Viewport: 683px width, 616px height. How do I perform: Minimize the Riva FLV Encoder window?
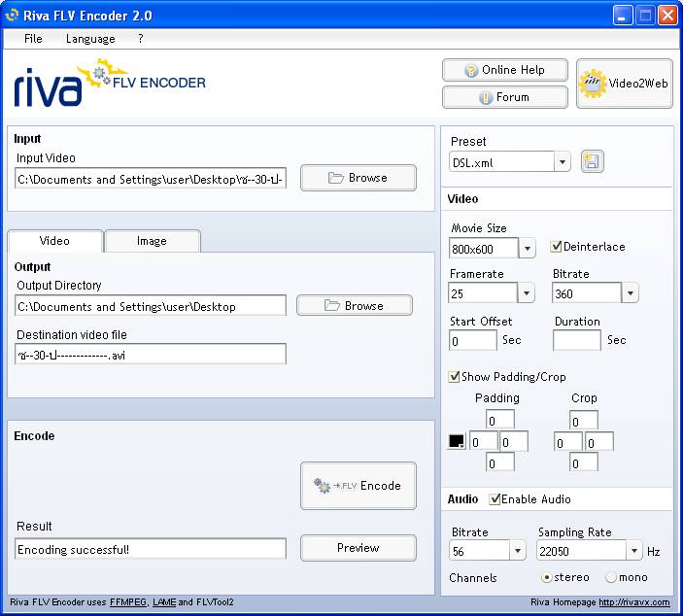(622, 16)
